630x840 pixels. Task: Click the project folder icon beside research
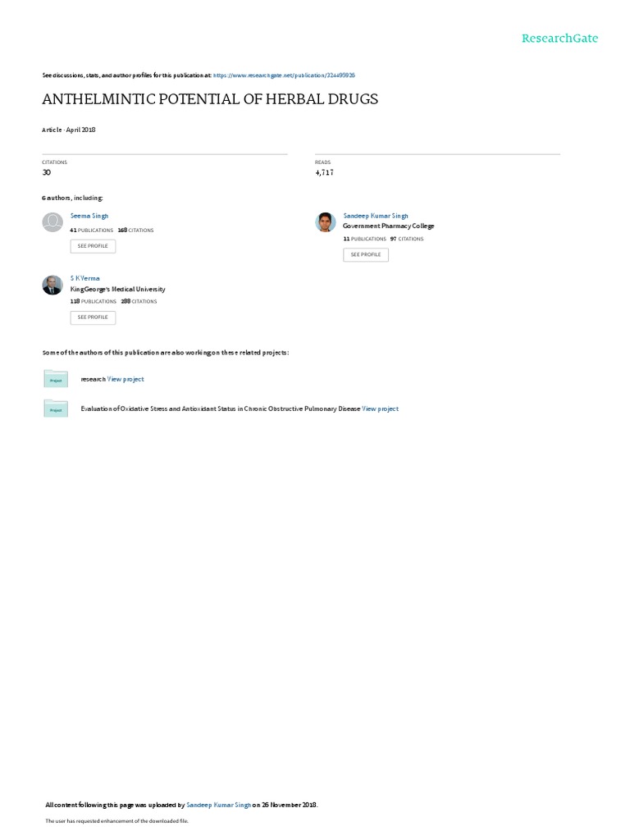pos(56,378)
